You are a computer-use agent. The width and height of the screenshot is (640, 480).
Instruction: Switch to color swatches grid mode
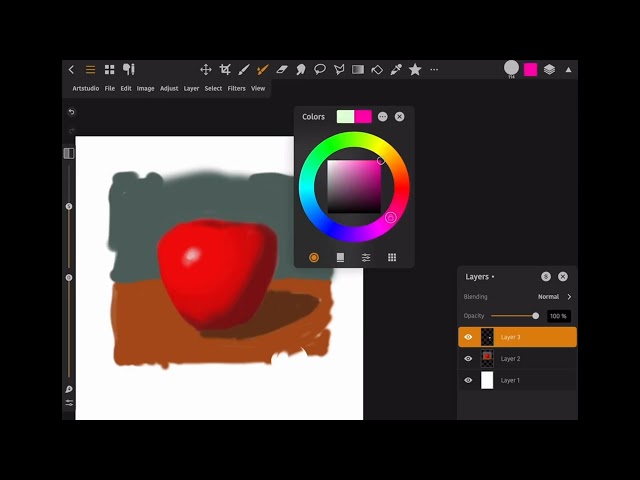point(392,257)
